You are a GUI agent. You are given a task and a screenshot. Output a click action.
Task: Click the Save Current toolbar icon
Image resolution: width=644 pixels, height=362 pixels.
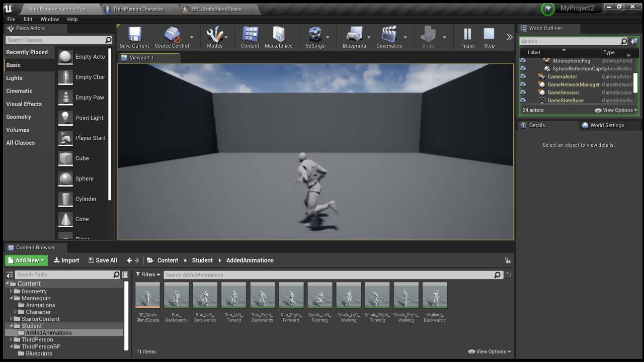coord(134,35)
